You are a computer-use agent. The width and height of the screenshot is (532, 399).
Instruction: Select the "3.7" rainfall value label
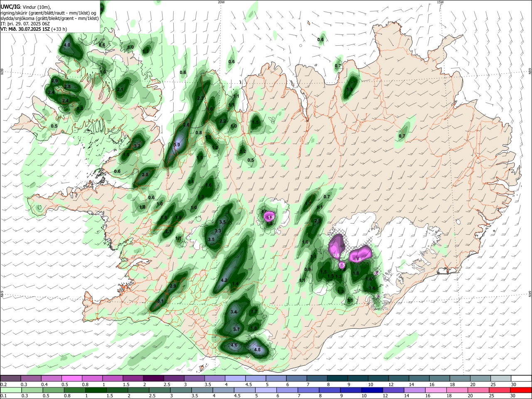[236, 329]
